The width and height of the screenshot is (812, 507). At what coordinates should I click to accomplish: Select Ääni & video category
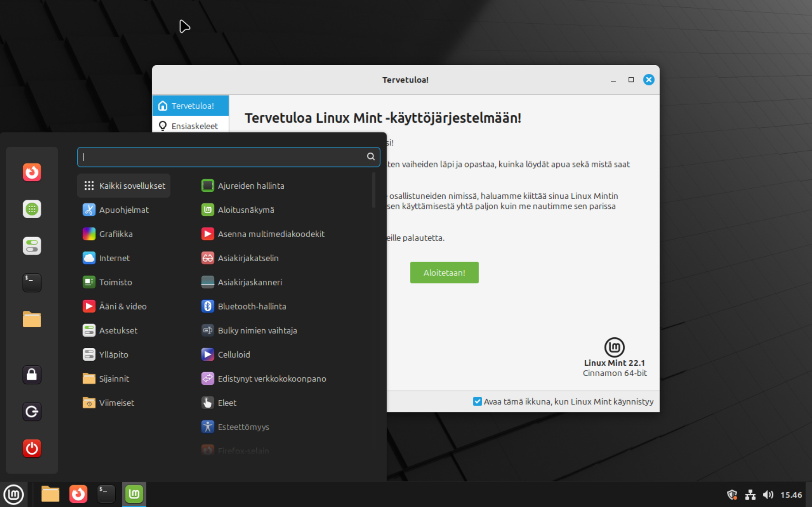[x=124, y=306]
